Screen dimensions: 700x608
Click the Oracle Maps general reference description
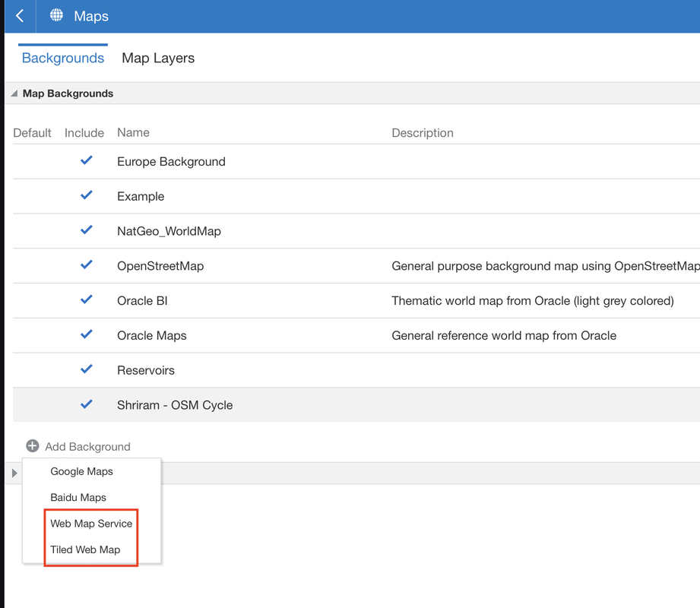[504, 336]
